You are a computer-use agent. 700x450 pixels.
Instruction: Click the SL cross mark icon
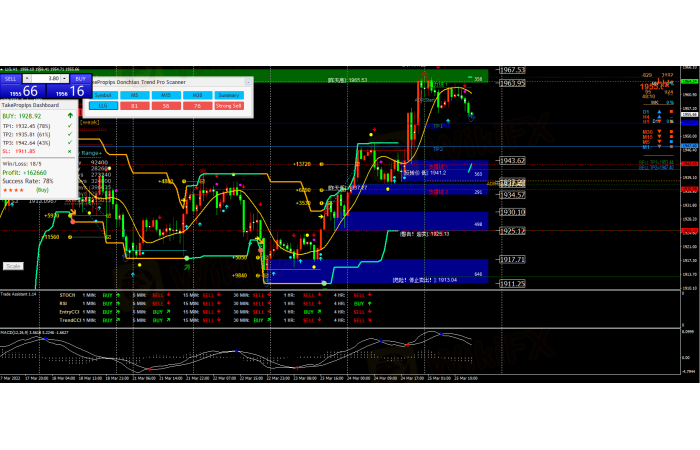coord(68,150)
